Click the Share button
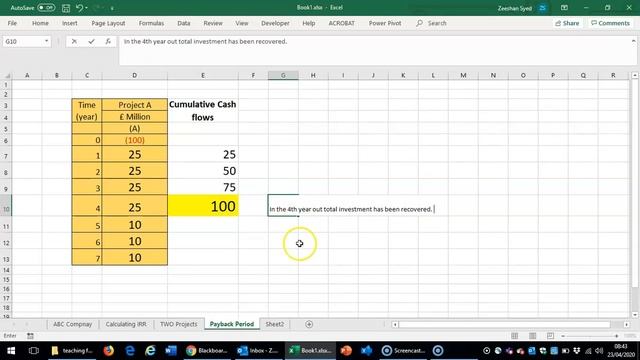 (567, 23)
